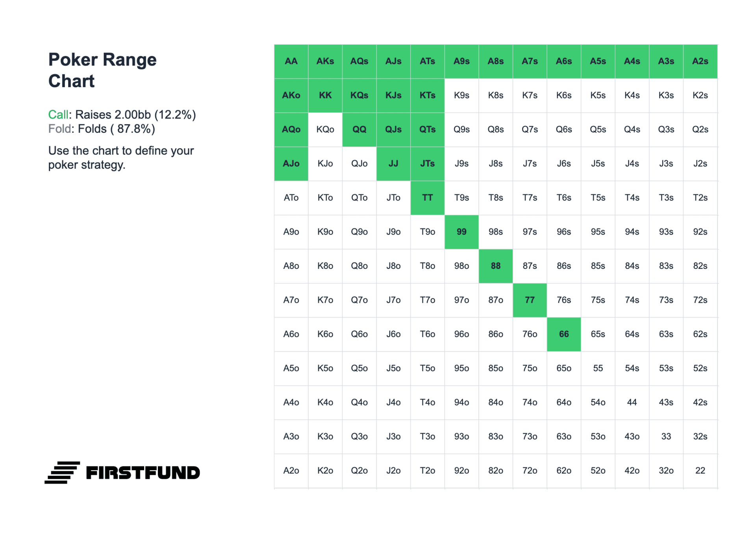756x534 pixels.
Task: Select the K9s hand cell
Action: coord(461,95)
